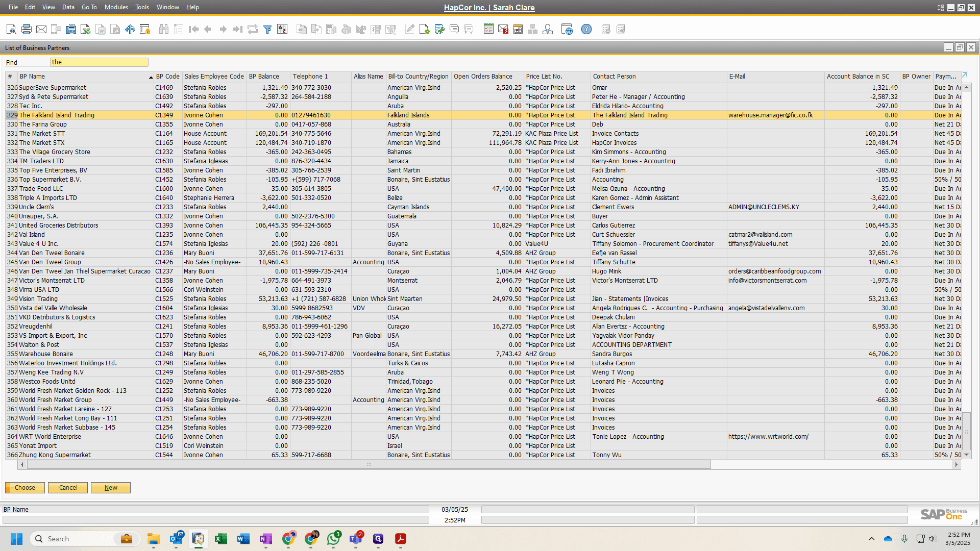
Task: Click the user profile person icon
Action: point(548,29)
